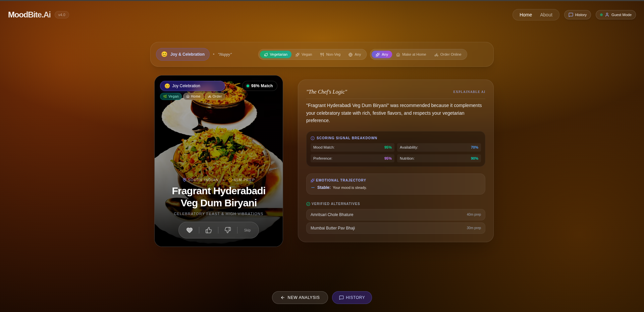644x312 pixels.
Task: Select the Any diet option with globe icon
Action: click(355, 54)
